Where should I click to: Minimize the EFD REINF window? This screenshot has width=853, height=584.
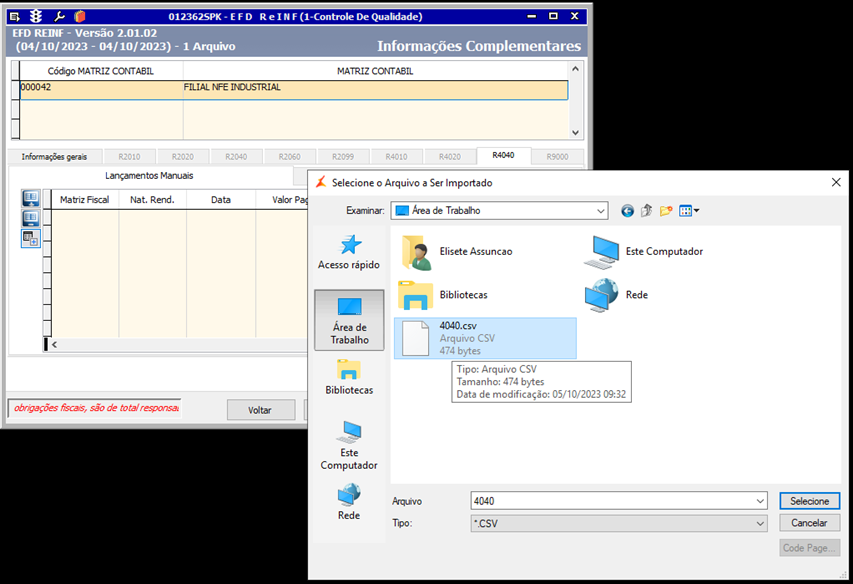point(531,16)
